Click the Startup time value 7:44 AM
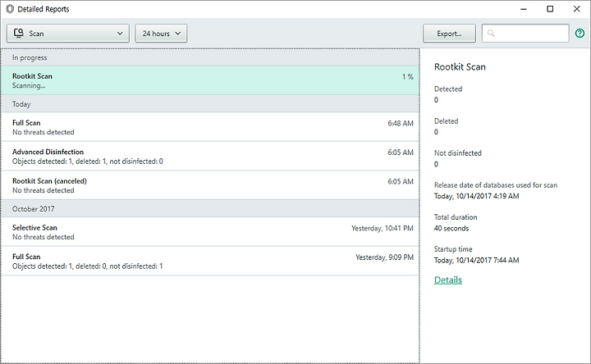This screenshot has height=364, width=591. [x=476, y=260]
